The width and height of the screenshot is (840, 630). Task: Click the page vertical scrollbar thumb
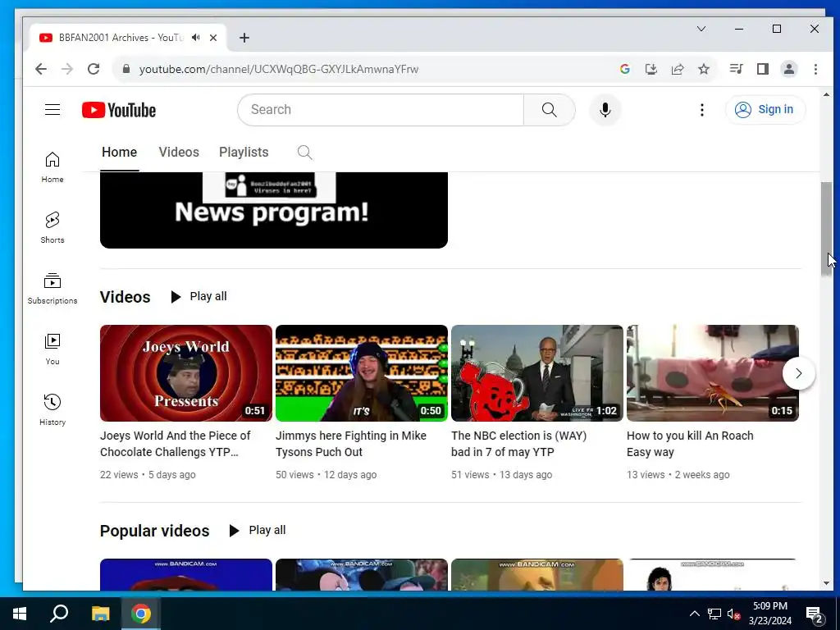(826, 230)
